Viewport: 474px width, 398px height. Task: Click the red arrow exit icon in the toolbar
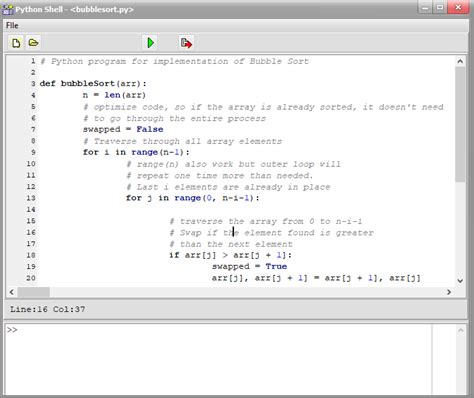186,43
